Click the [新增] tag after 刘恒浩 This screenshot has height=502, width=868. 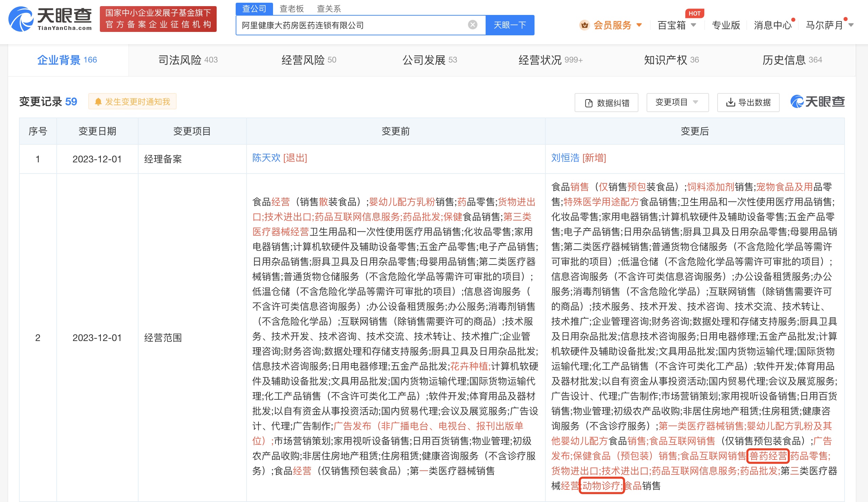(x=594, y=158)
